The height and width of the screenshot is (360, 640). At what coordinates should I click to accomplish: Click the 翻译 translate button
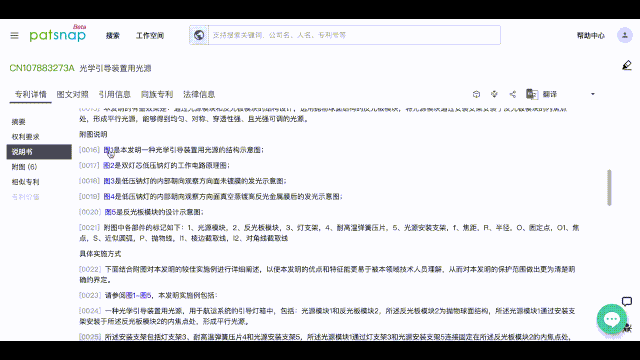pyautogui.click(x=550, y=94)
